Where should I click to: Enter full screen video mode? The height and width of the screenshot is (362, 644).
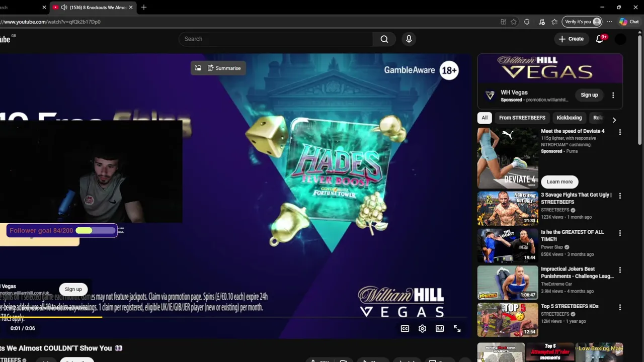(457, 328)
